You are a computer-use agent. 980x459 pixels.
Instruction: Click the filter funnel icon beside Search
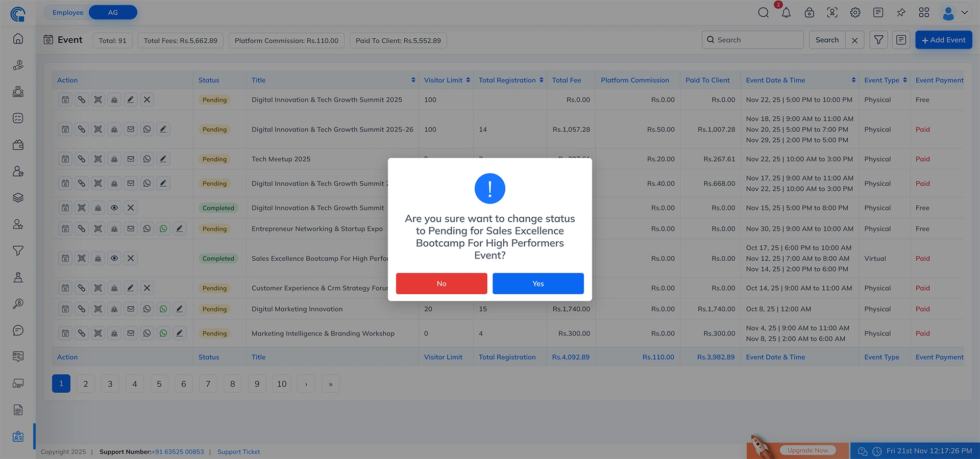pos(878,40)
